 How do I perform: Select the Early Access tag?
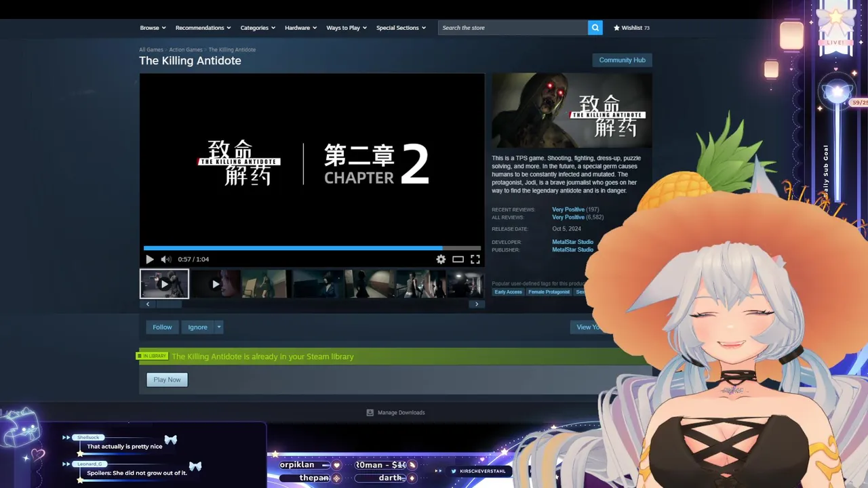coord(508,292)
